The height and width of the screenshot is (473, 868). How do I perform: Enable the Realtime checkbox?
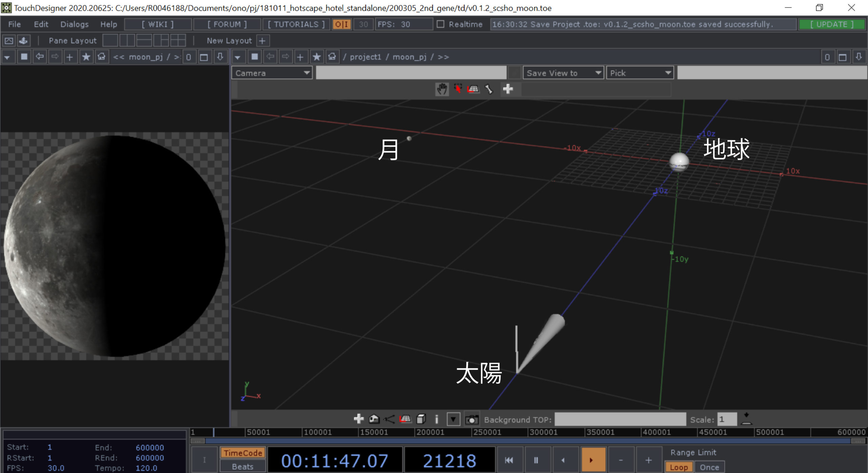(440, 24)
